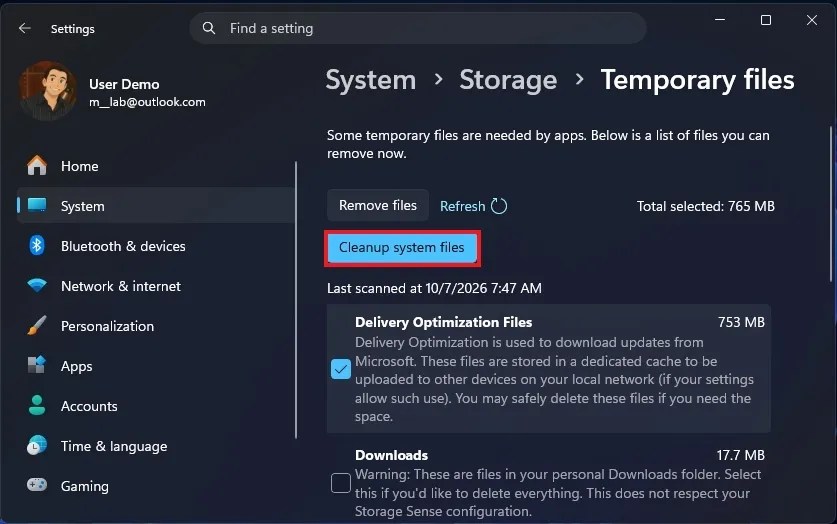Viewport: 837px width, 524px height.
Task: Go to Network & internet
Action: [x=156, y=286]
